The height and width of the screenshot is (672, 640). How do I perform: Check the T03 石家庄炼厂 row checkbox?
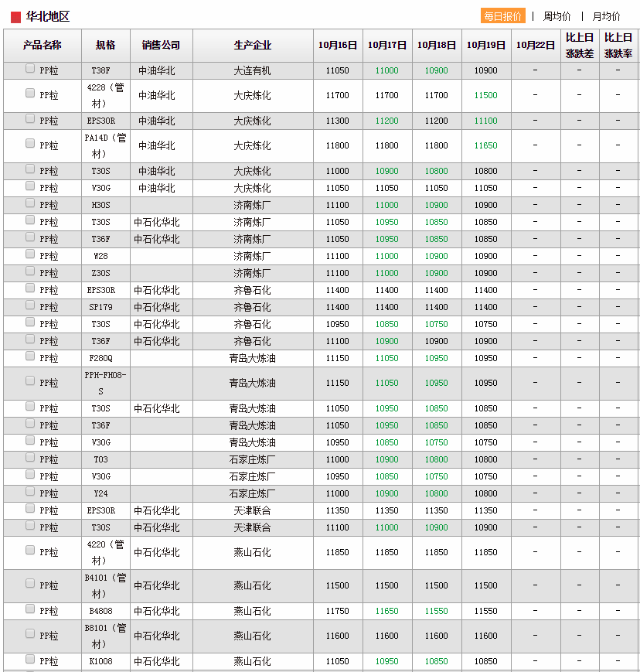tap(30, 457)
